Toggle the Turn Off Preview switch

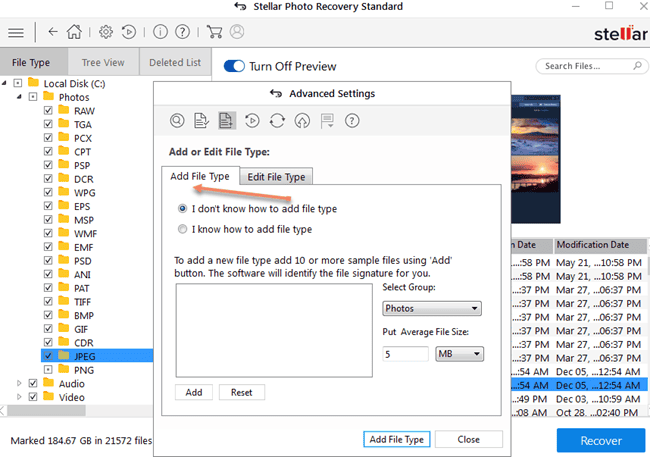point(234,66)
